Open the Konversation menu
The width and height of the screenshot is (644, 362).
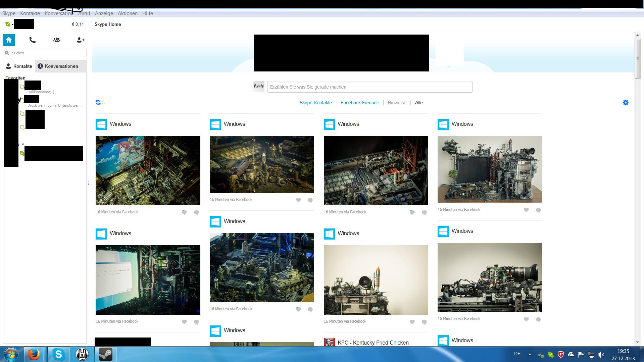pos(59,13)
